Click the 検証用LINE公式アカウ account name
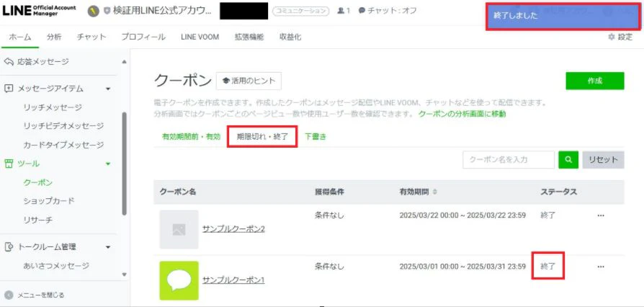The image size is (644, 307). 163,11
